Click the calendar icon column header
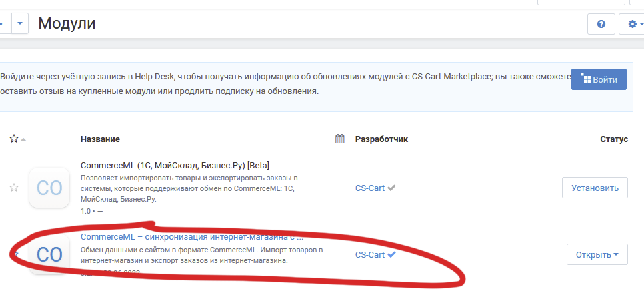 pyautogui.click(x=340, y=139)
